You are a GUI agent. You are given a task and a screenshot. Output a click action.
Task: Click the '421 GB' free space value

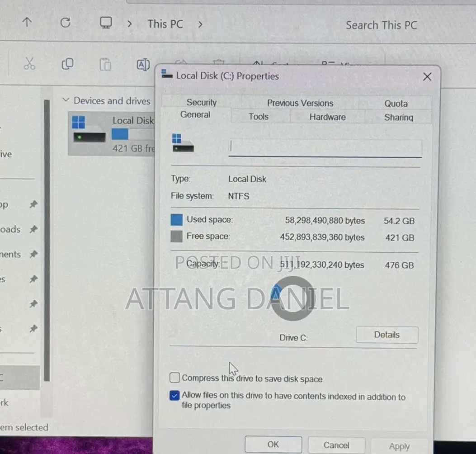(400, 237)
